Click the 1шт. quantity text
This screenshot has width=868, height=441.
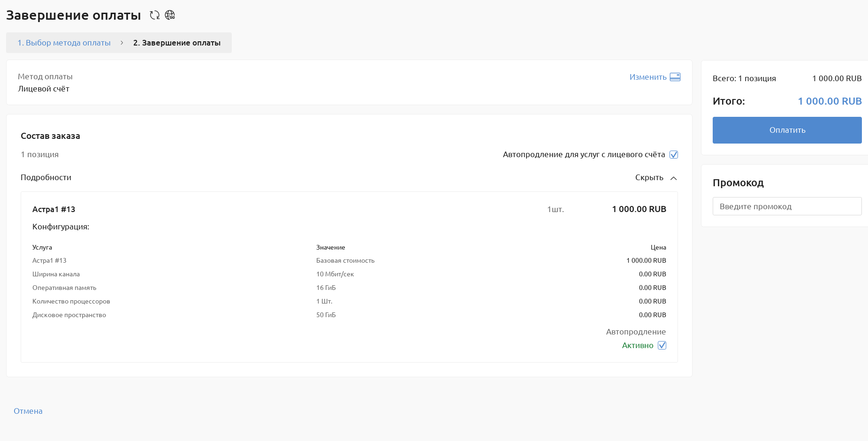[x=556, y=209]
